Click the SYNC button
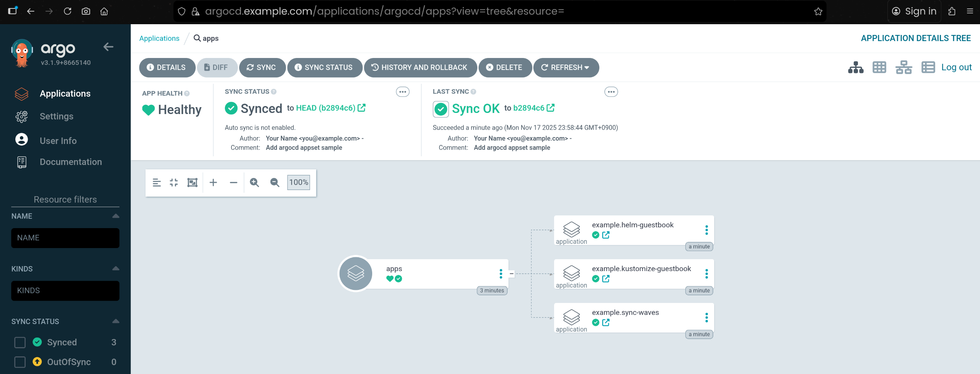 point(262,68)
